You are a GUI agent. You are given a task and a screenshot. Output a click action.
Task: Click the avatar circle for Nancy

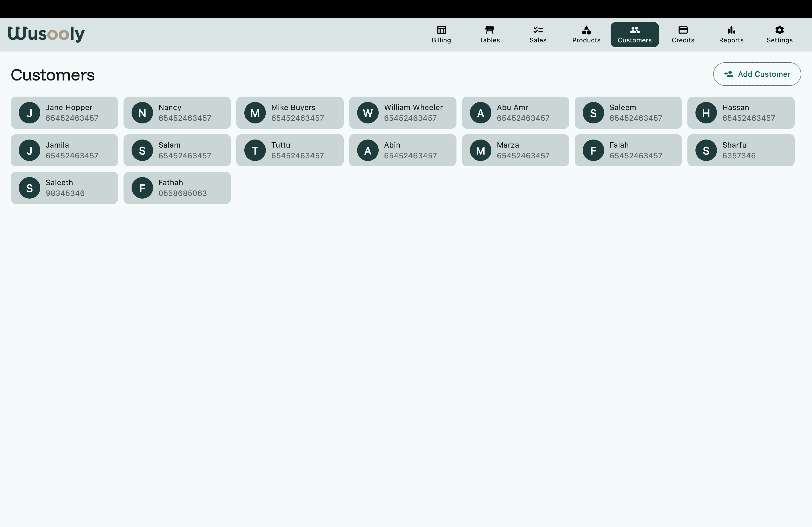click(143, 112)
